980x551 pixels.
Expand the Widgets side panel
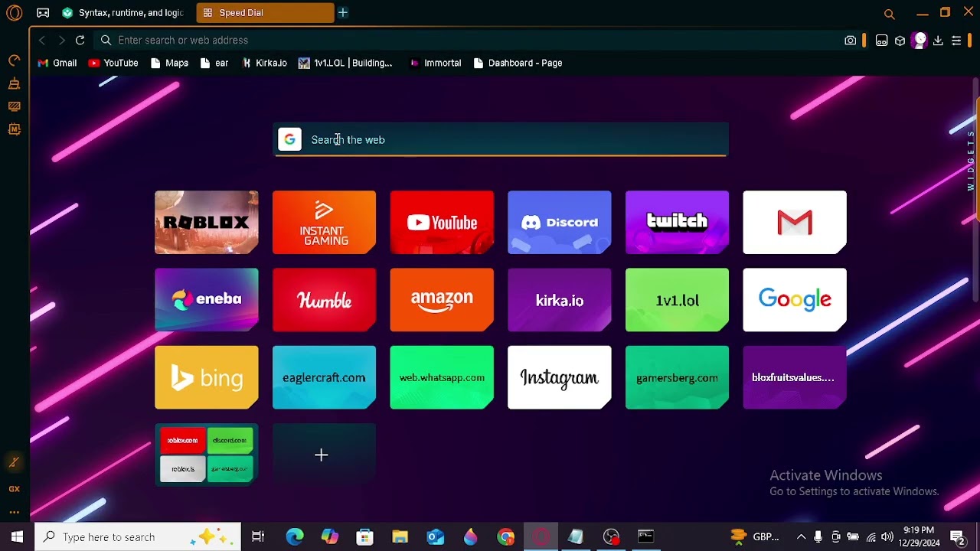(971, 161)
